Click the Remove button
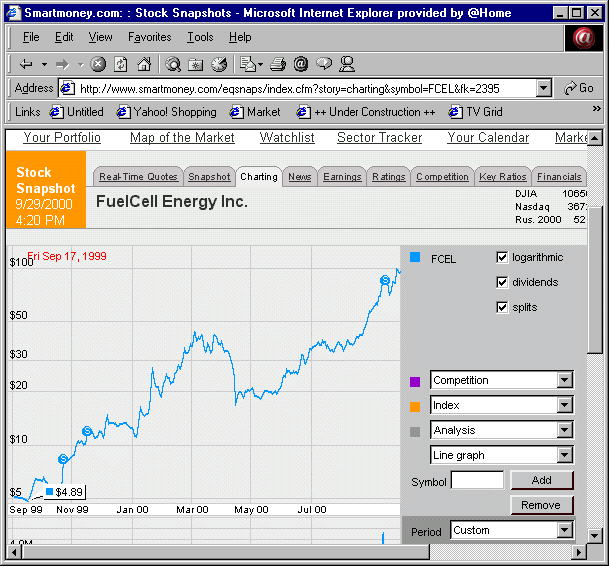 click(x=542, y=505)
